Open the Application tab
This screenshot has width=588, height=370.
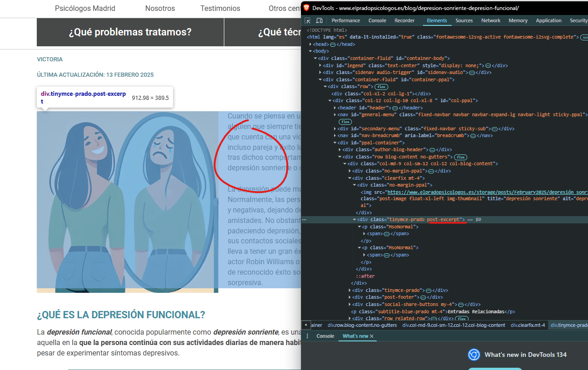548,20
